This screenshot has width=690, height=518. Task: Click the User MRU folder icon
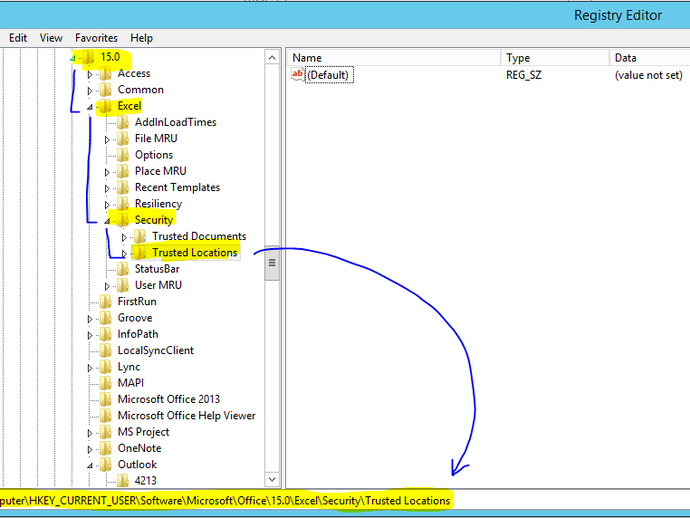tap(123, 285)
